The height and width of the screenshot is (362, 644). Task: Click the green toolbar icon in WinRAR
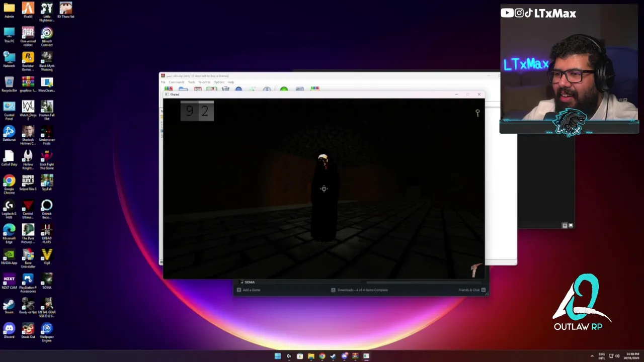point(284,89)
